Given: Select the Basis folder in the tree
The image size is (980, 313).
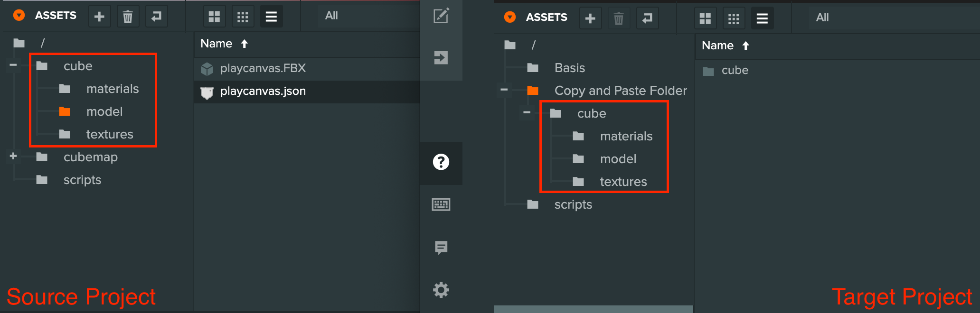Looking at the screenshot, I should [x=569, y=68].
